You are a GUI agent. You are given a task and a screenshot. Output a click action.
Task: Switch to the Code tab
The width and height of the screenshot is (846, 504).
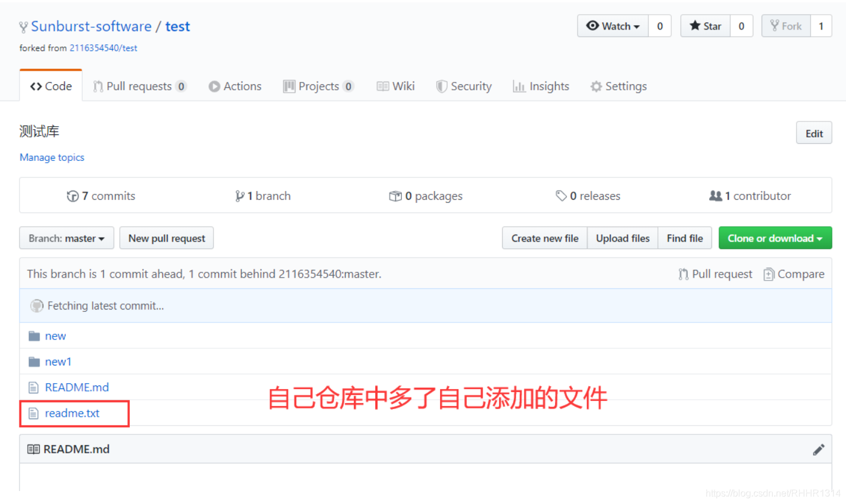[51, 86]
